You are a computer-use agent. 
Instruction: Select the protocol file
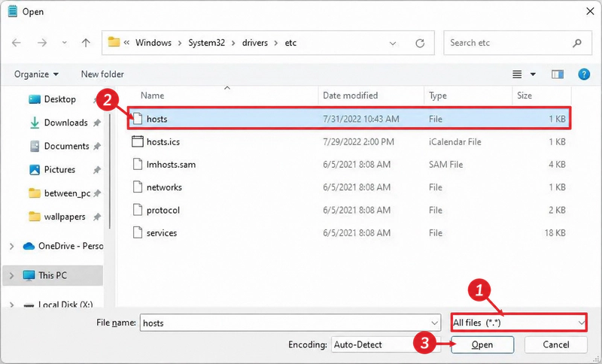[349, 210]
